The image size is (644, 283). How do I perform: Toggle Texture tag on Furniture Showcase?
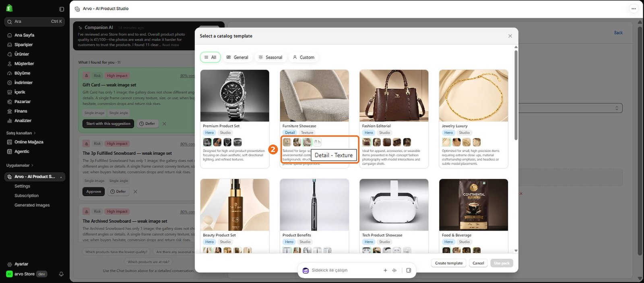tap(307, 133)
